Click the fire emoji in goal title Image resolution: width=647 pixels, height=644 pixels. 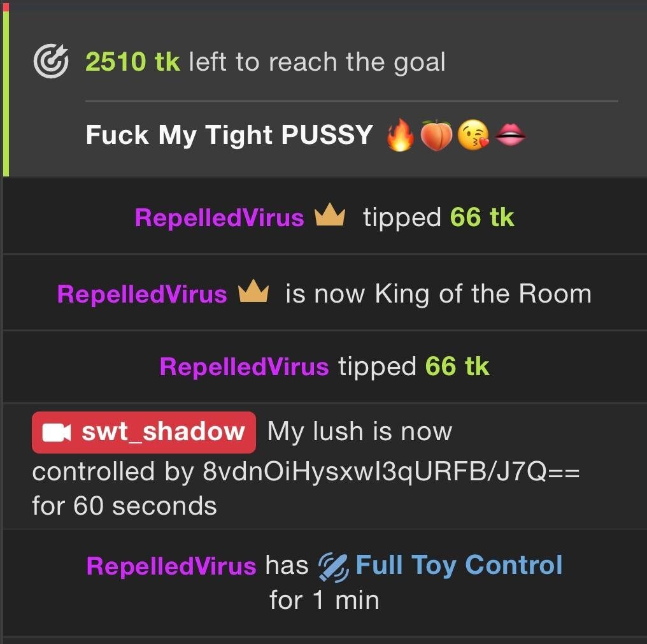tap(401, 135)
